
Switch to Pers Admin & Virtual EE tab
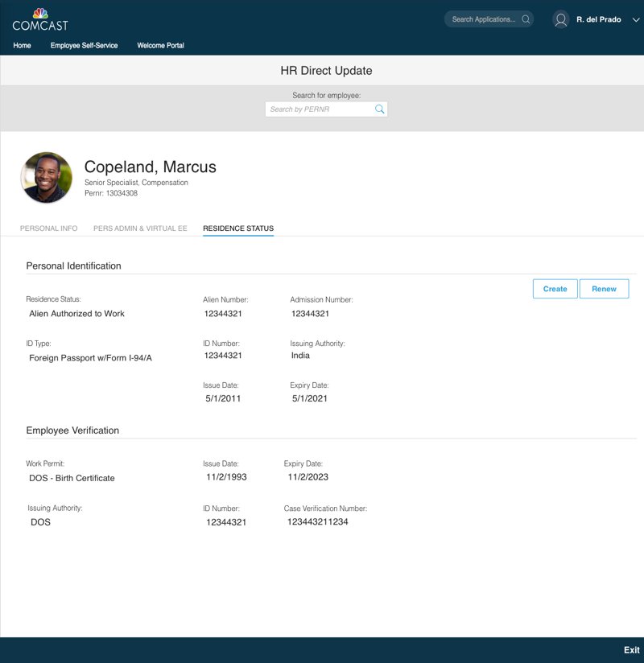(140, 229)
